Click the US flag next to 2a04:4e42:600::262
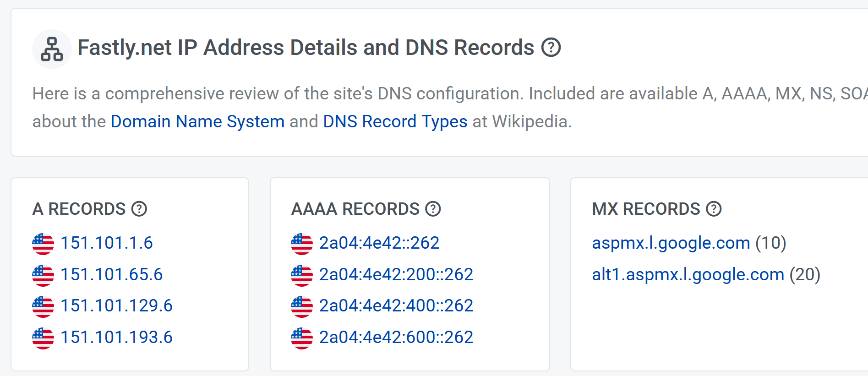 click(302, 338)
